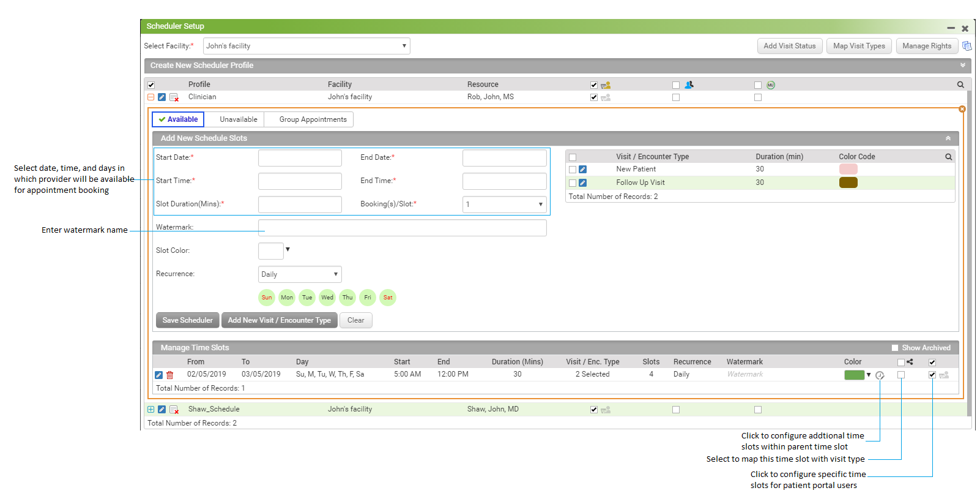Click New Patient pink color code swatch
Image resolution: width=980 pixels, height=496 pixels.
(848, 169)
